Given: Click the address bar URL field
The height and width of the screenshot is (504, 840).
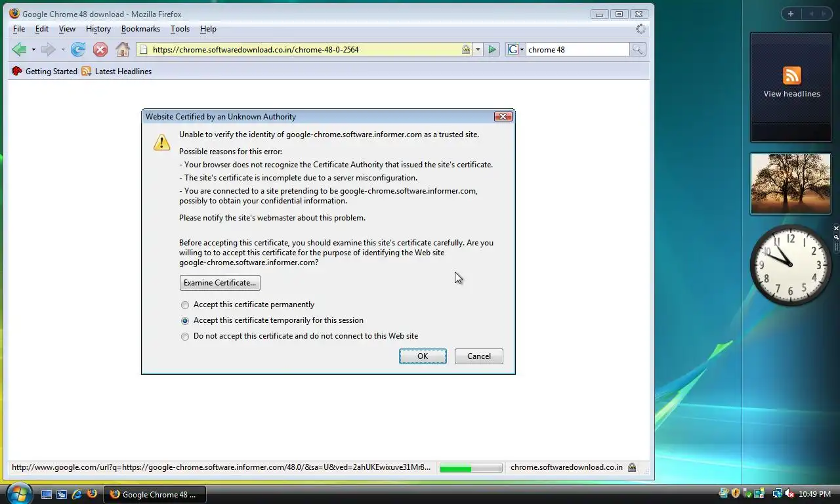Looking at the screenshot, I should pyautogui.click(x=305, y=49).
